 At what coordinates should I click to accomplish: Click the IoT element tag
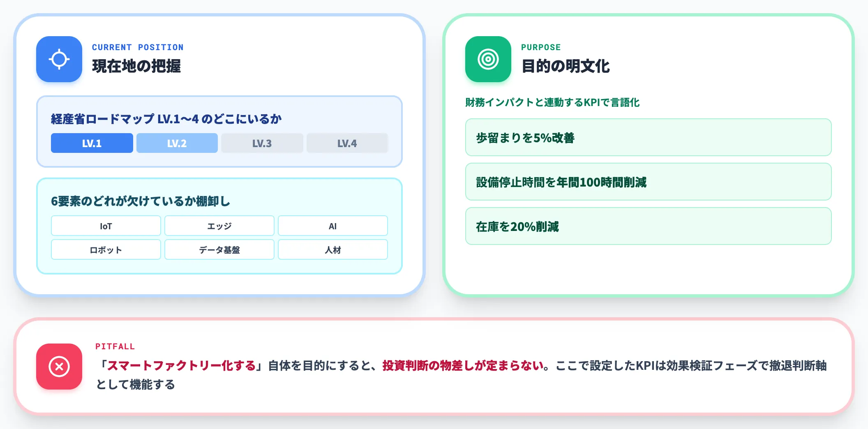pos(106,226)
